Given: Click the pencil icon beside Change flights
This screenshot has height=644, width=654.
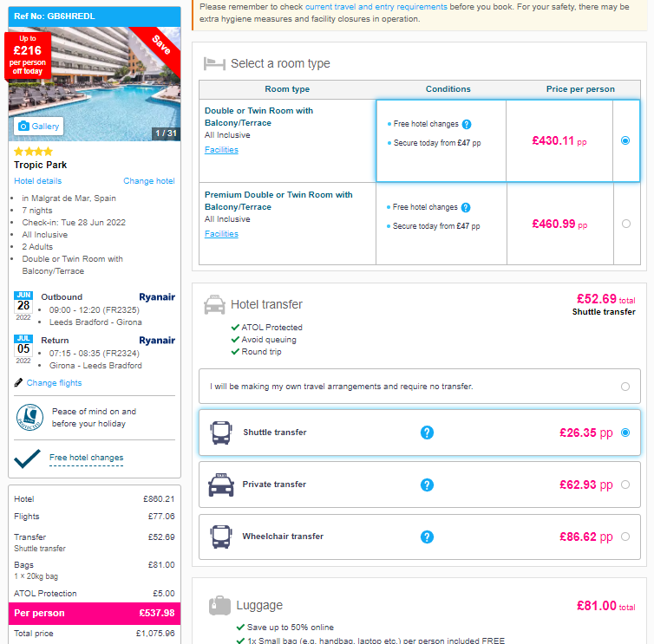Looking at the screenshot, I should tap(19, 383).
